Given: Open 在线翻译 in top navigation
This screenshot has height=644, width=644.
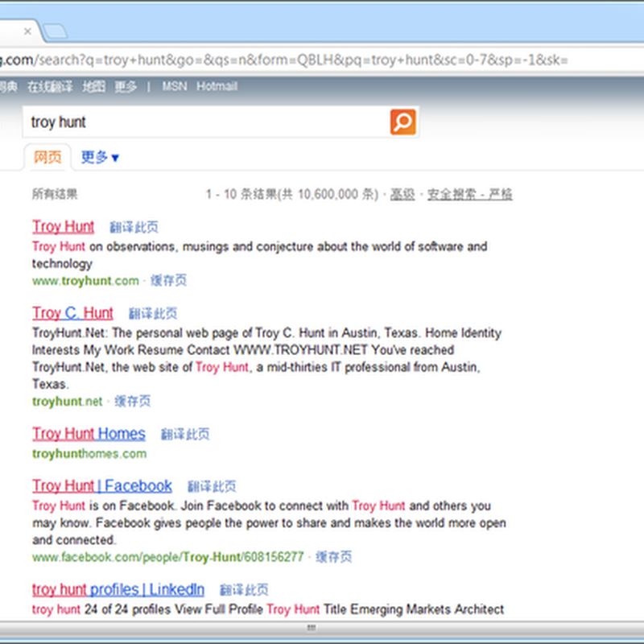Looking at the screenshot, I should [x=50, y=87].
